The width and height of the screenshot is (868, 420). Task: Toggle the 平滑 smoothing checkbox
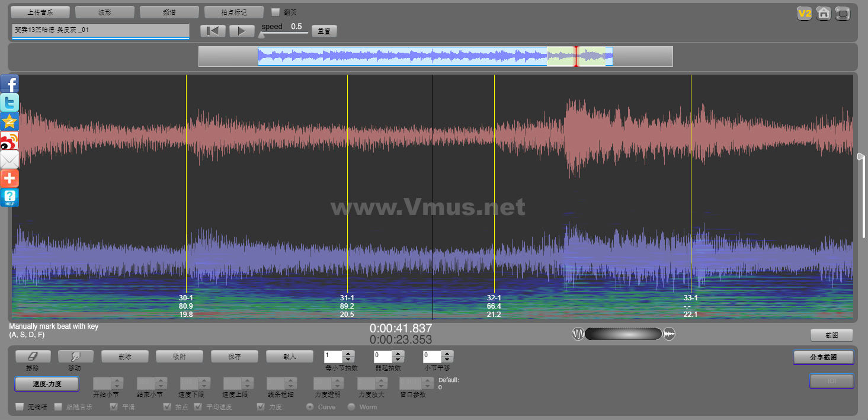click(x=114, y=407)
